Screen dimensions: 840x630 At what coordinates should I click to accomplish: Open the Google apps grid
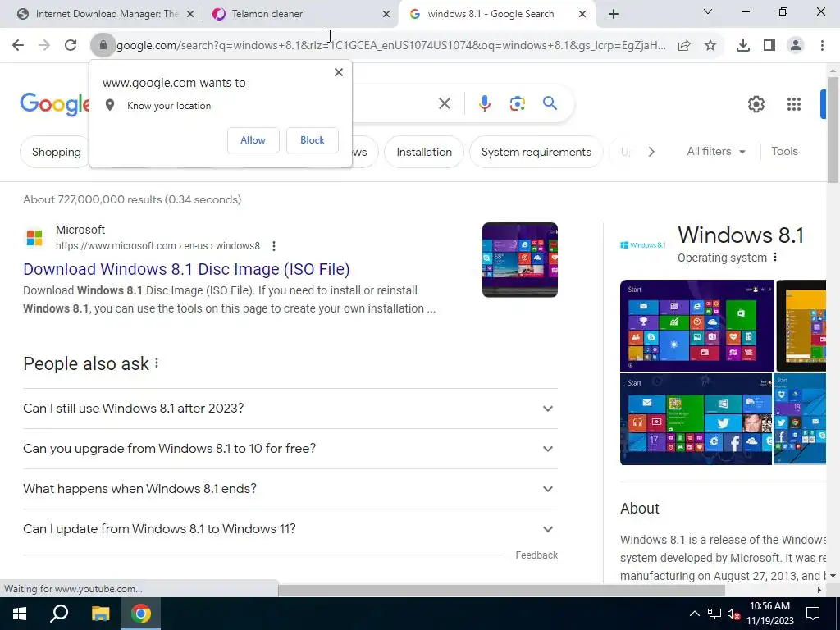click(x=794, y=104)
